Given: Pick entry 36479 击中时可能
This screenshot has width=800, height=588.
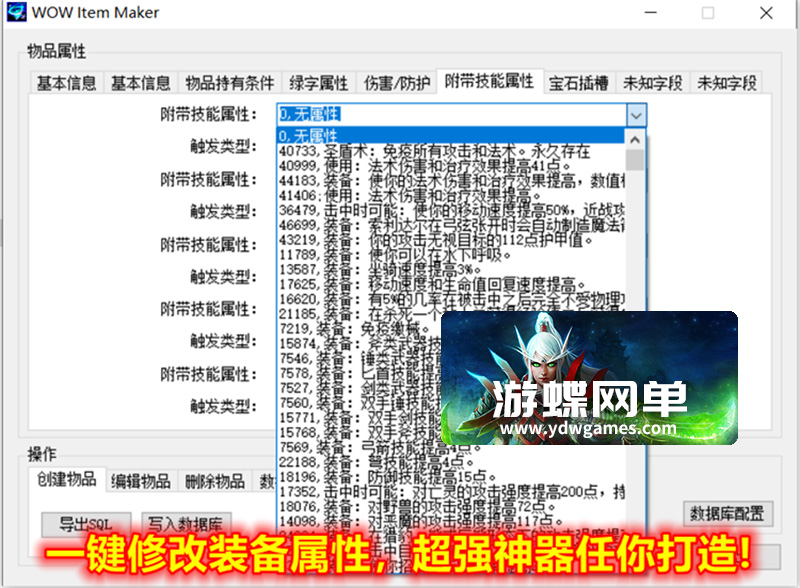Looking at the screenshot, I should coord(451,210).
